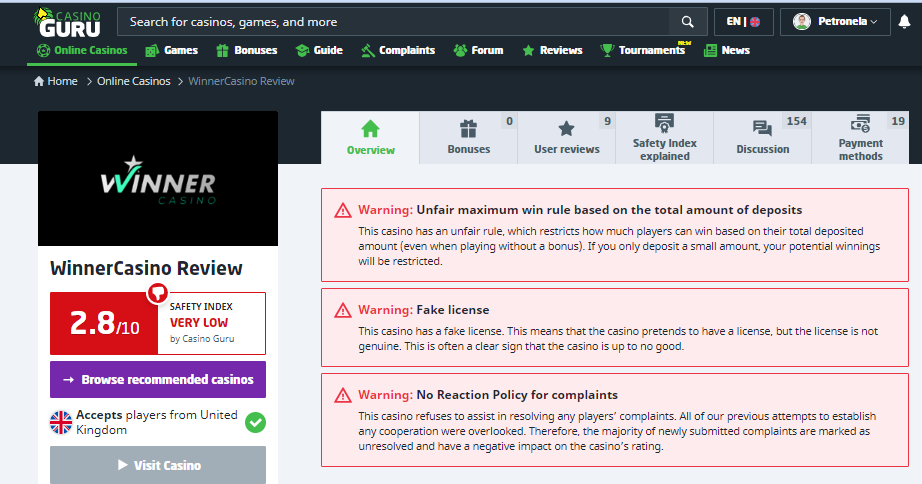
Task: Select the Payment methods tab
Action: (860, 138)
